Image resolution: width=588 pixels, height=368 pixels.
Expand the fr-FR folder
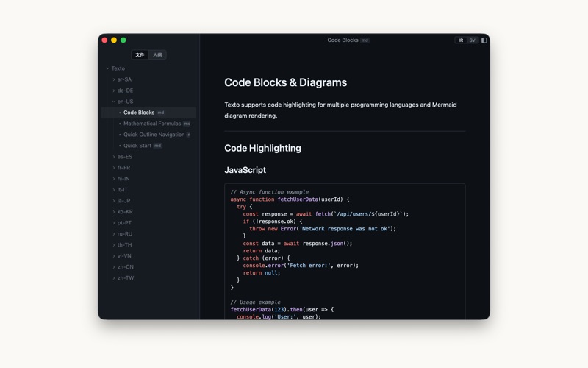[114, 168]
